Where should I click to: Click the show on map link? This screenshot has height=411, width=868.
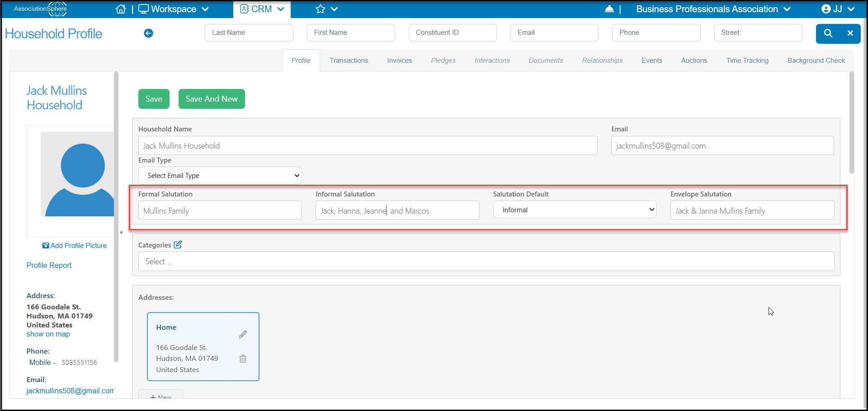click(48, 334)
